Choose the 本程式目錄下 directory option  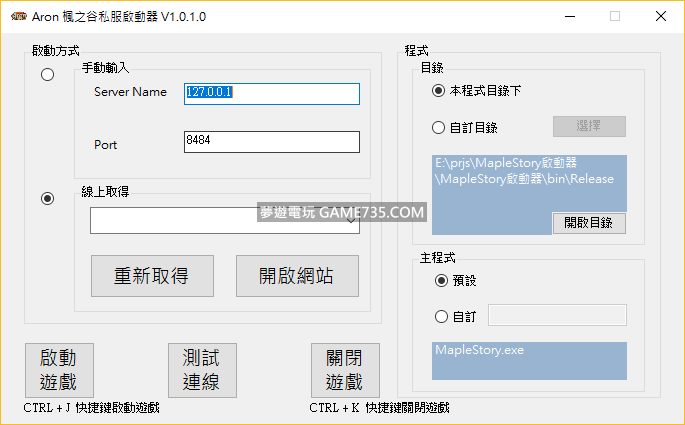pyautogui.click(x=439, y=91)
